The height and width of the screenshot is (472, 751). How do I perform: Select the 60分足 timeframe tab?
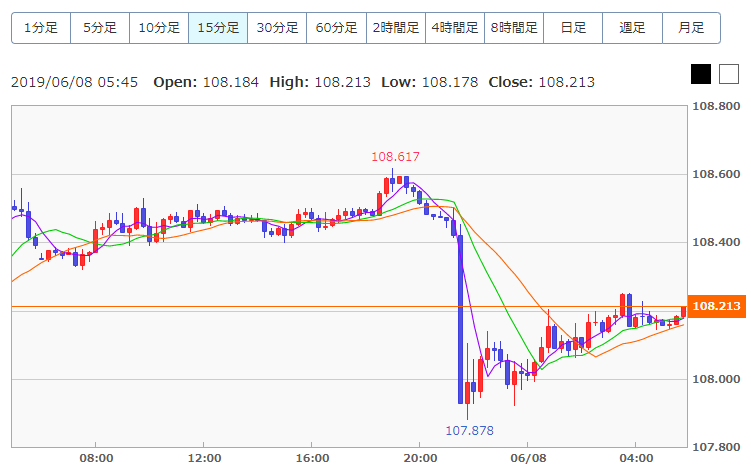click(x=336, y=28)
